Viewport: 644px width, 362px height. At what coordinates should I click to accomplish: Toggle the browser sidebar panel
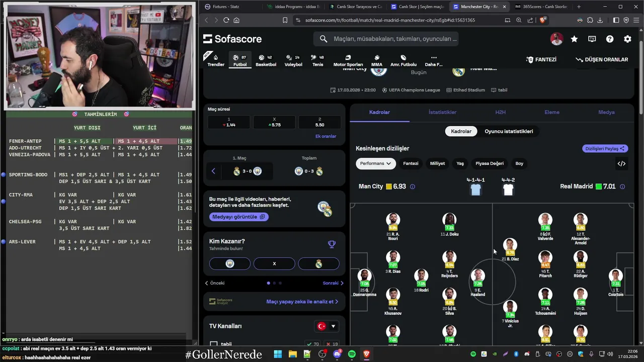tap(616, 20)
